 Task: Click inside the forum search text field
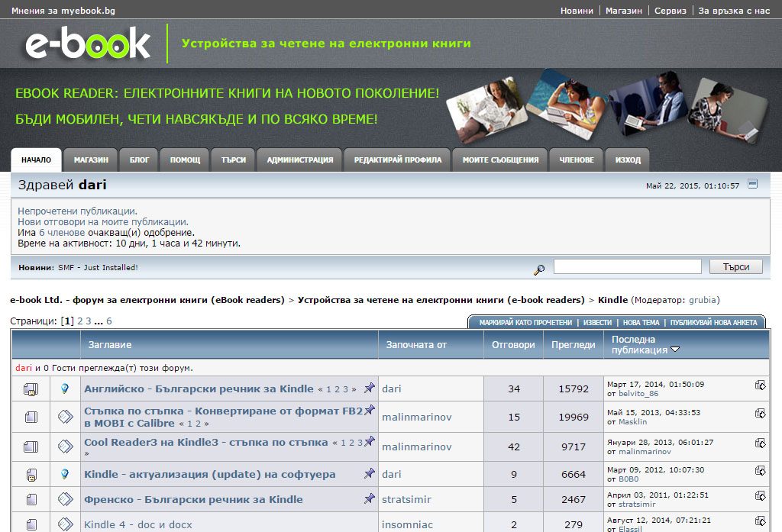pos(627,267)
